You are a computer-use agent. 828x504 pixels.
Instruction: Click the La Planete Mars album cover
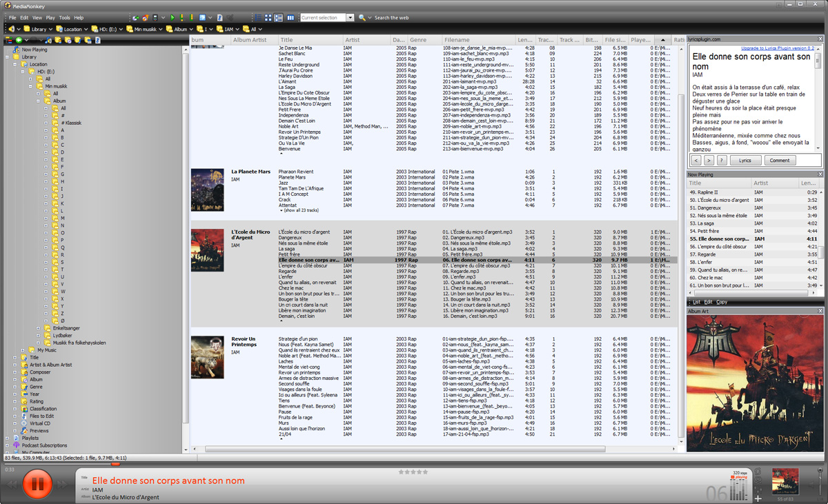[207, 190]
